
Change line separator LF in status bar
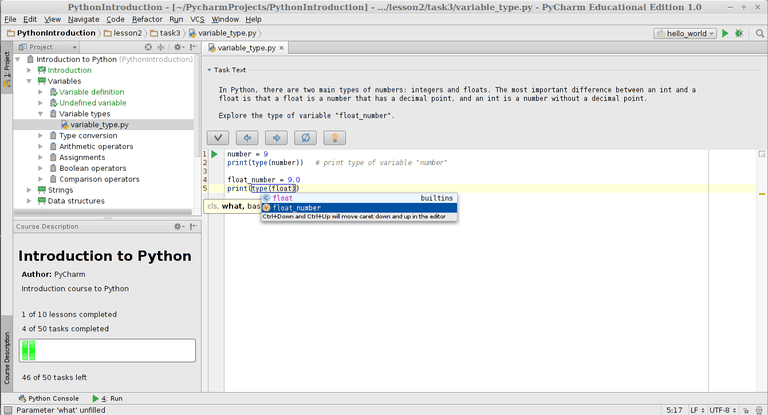[697, 410]
